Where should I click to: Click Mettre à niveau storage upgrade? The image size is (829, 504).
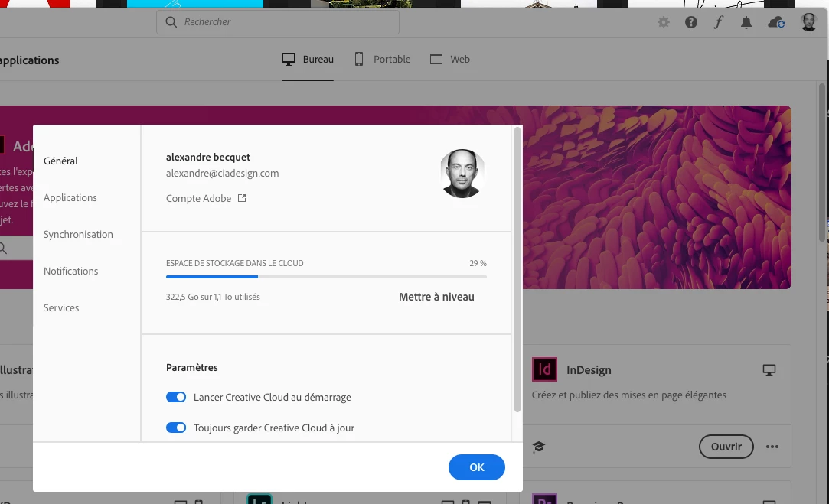(437, 297)
